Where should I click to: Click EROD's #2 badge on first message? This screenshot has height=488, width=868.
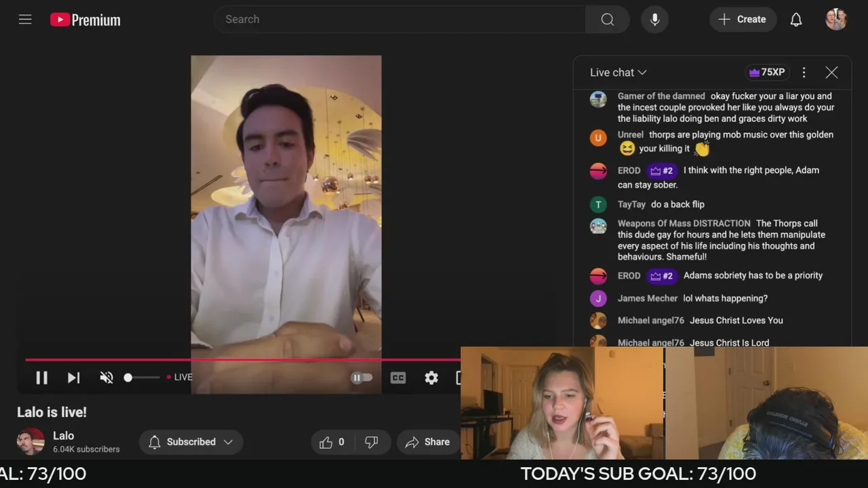662,171
